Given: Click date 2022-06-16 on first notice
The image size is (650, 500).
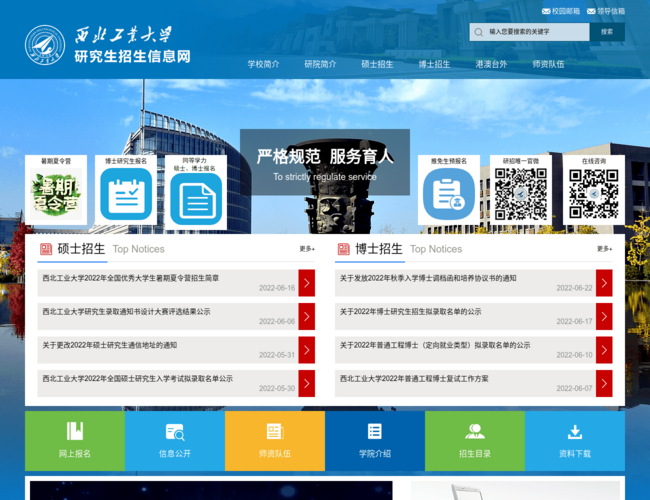Looking at the screenshot, I should coord(277,288).
